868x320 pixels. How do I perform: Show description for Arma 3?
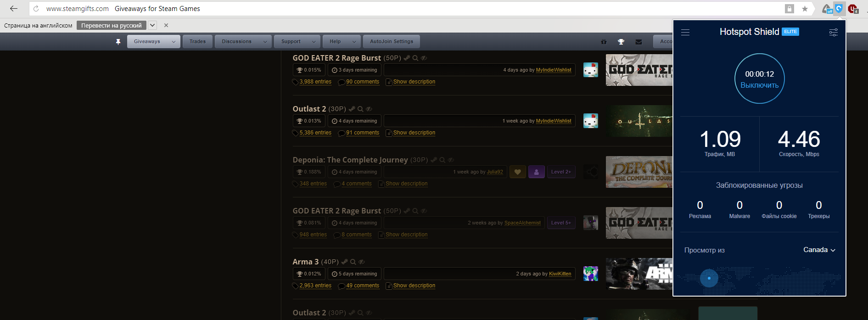click(x=414, y=286)
